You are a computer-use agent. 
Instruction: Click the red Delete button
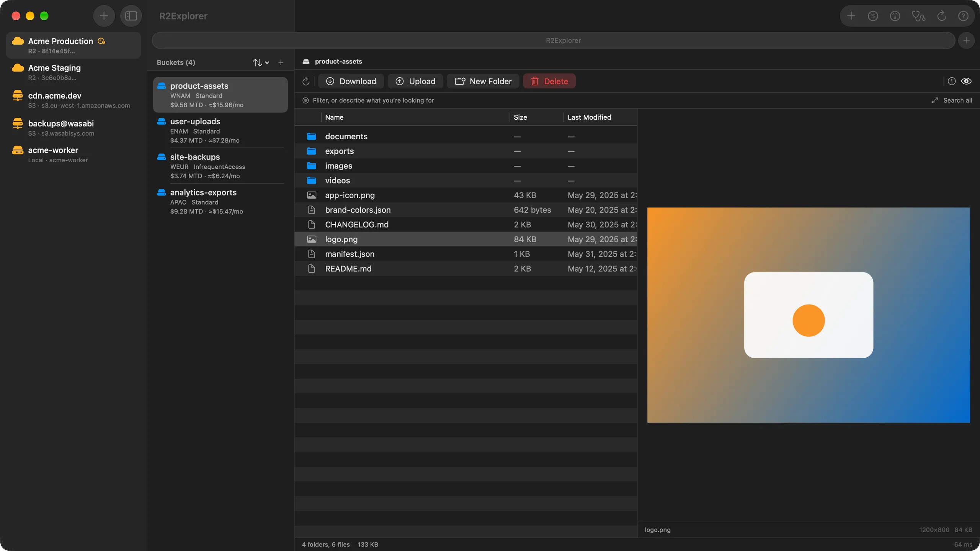(x=549, y=81)
